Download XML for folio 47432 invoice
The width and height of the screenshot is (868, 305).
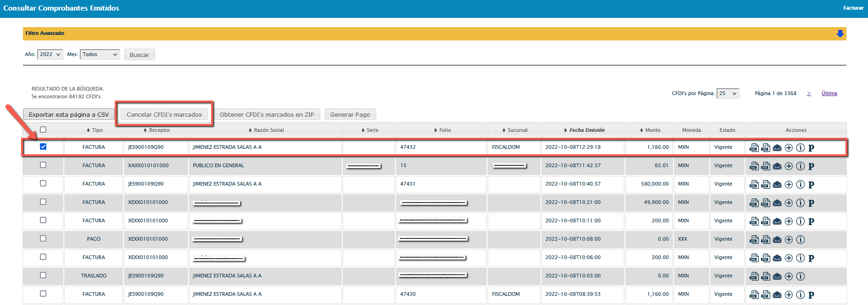click(x=754, y=147)
